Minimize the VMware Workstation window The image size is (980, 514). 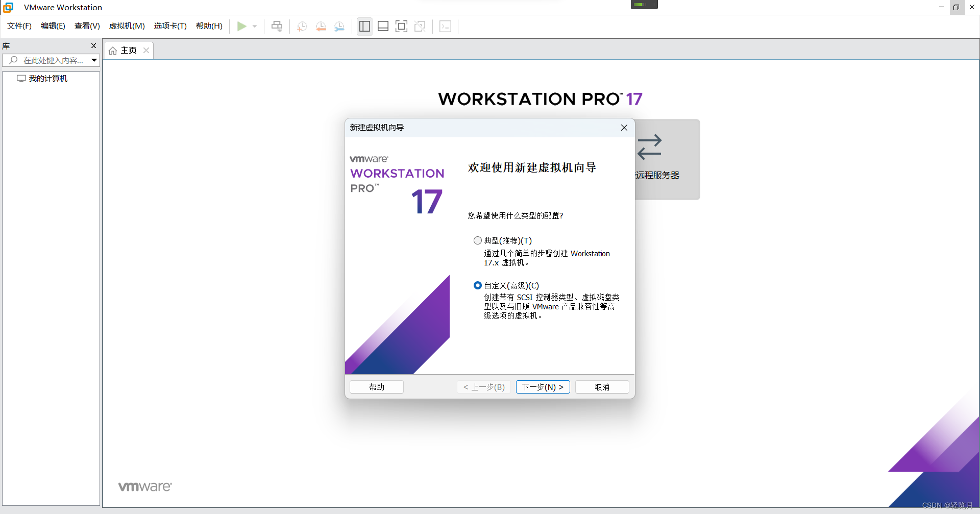(941, 7)
